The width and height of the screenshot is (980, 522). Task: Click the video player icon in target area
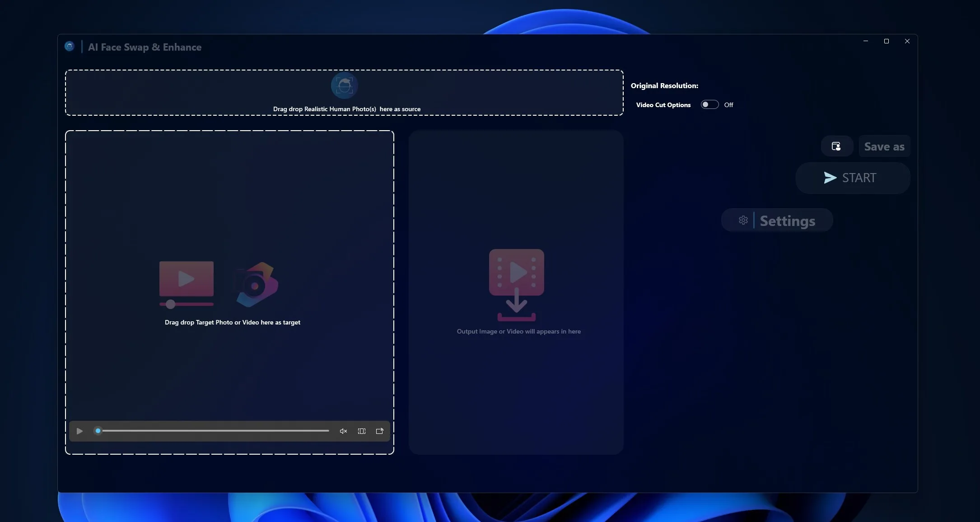(187, 285)
